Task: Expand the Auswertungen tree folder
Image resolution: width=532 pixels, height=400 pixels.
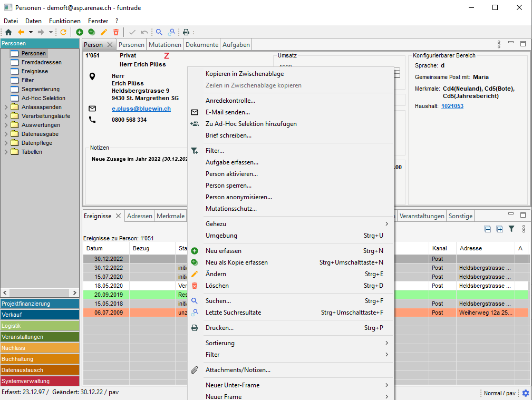Action: click(6, 125)
